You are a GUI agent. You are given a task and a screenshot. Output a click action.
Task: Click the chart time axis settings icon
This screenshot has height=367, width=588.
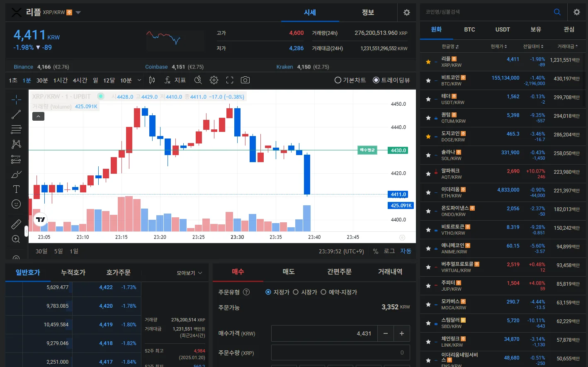coord(402,238)
